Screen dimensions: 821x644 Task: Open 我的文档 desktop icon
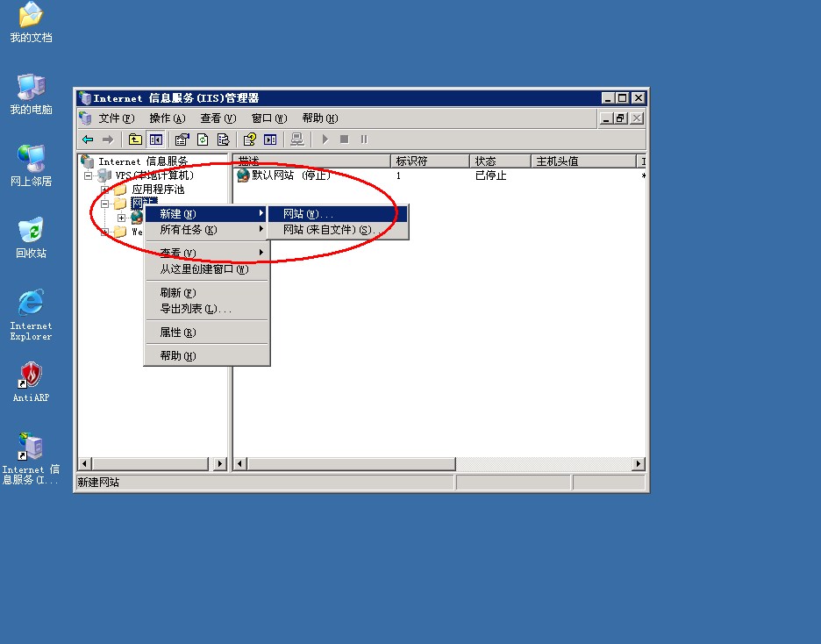pos(31,22)
